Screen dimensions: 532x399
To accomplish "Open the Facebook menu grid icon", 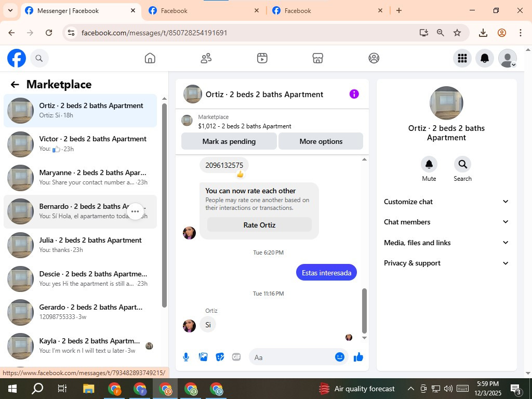I will click(x=462, y=58).
